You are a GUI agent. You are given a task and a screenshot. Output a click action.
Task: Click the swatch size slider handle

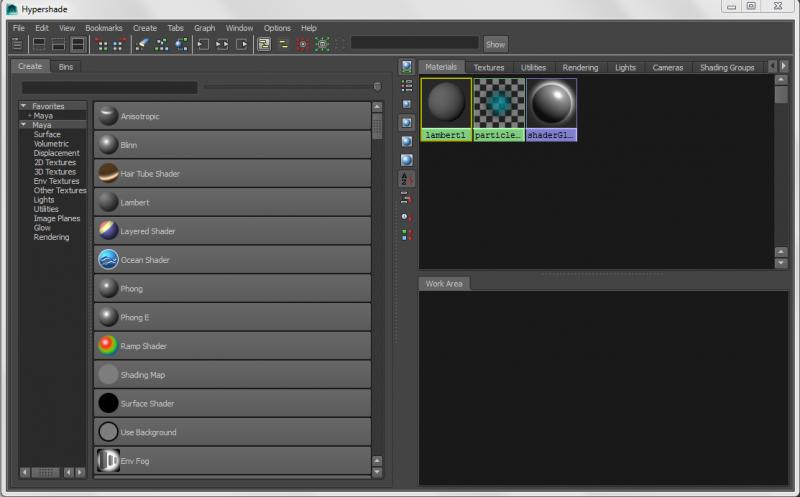(377, 87)
